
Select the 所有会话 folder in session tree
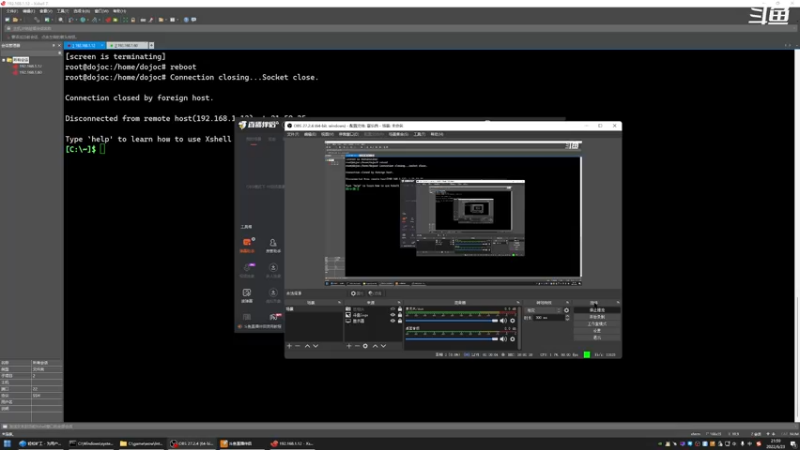(21, 60)
